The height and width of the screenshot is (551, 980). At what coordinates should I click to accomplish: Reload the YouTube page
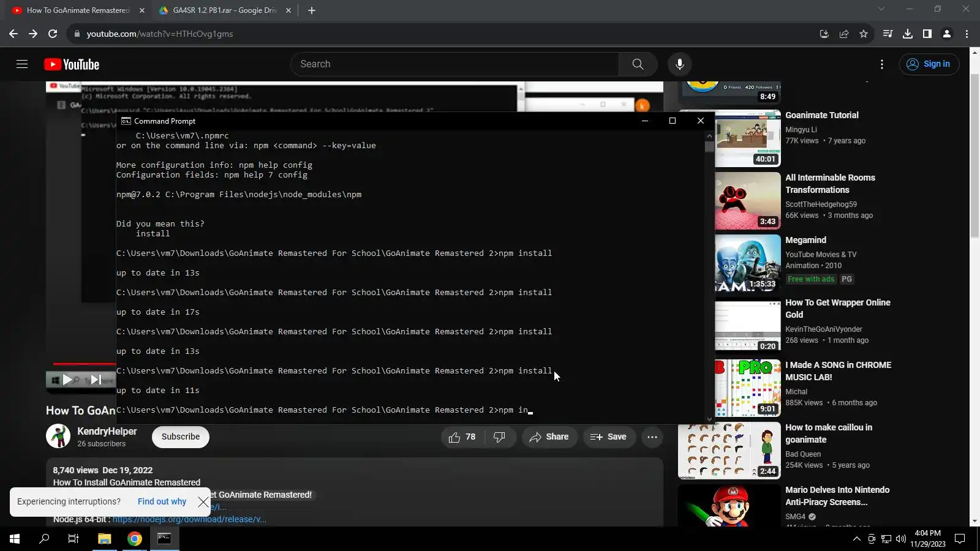point(53,34)
